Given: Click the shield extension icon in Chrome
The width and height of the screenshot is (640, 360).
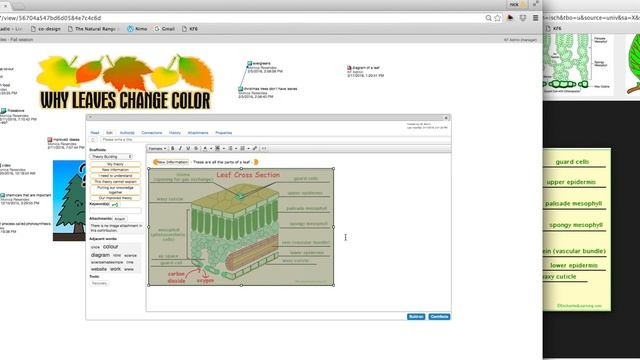Looking at the screenshot, I should [523, 18].
